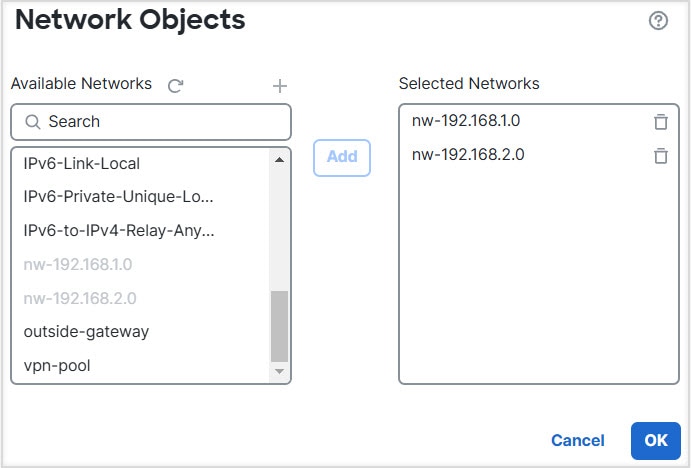Screen dimensions: 691x468
Task: Focus the Search networks input field
Action: (x=160, y=122)
